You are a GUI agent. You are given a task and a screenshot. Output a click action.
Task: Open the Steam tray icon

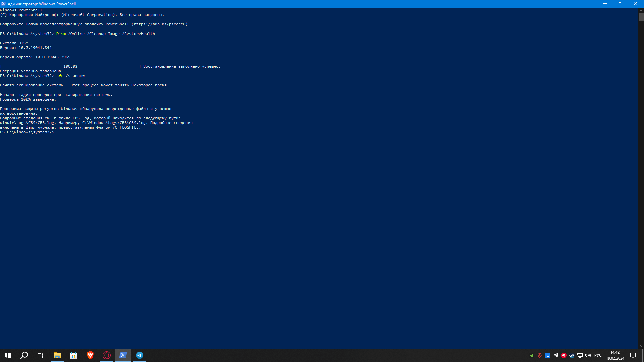pyautogui.click(x=572, y=355)
